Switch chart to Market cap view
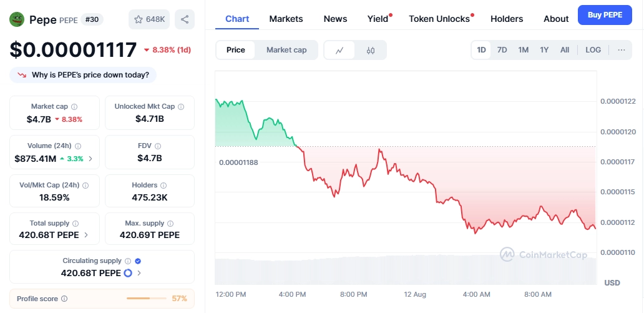The image size is (644, 313). click(x=286, y=50)
